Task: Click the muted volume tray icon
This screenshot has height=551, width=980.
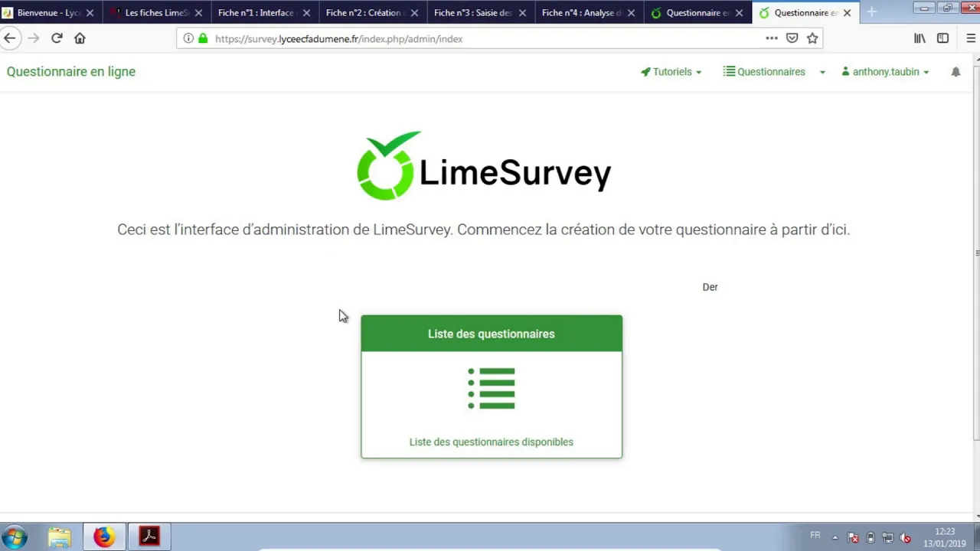Action: 906,537
